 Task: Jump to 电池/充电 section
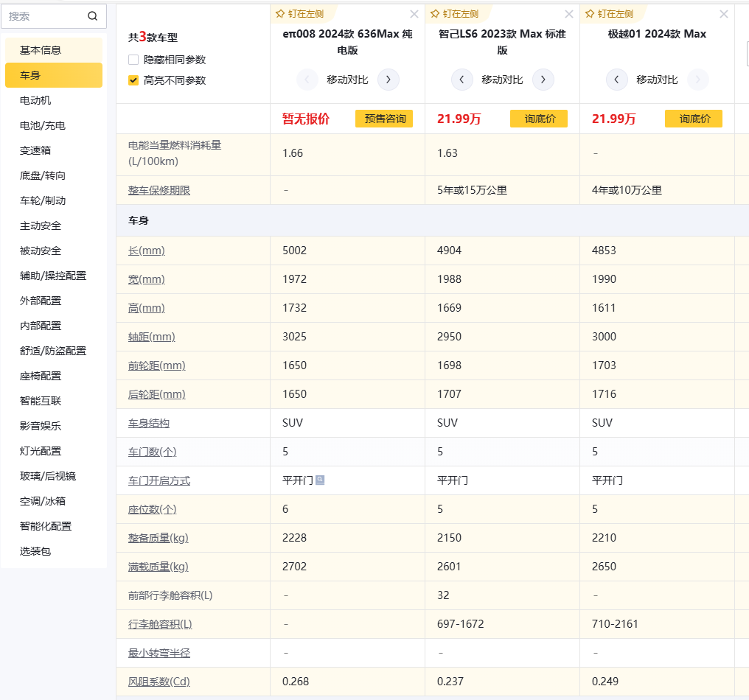tap(43, 125)
